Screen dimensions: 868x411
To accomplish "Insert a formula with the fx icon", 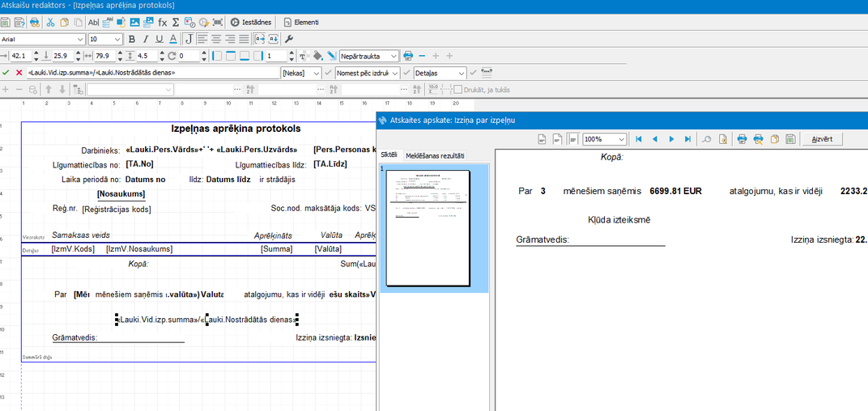I will tap(163, 22).
